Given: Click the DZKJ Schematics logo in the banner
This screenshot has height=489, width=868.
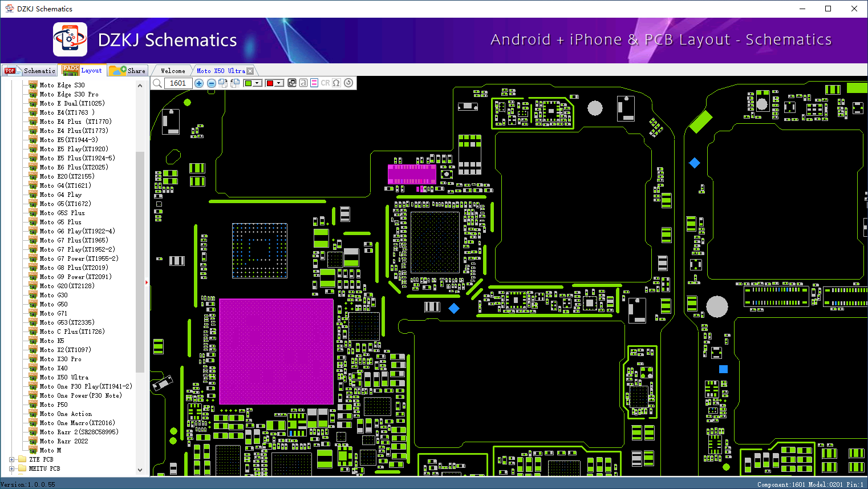Looking at the screenshot, I should [x=70, y=39].
